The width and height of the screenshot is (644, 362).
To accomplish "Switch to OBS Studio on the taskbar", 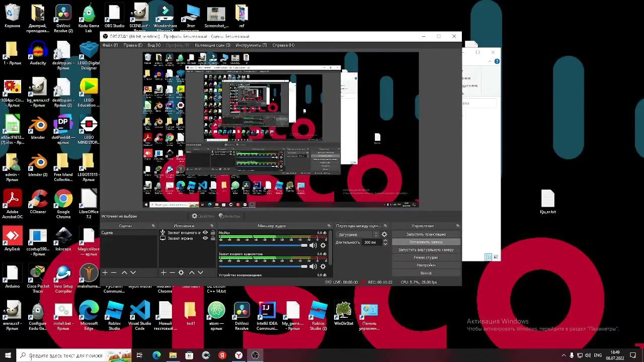I will coord(255,355).
